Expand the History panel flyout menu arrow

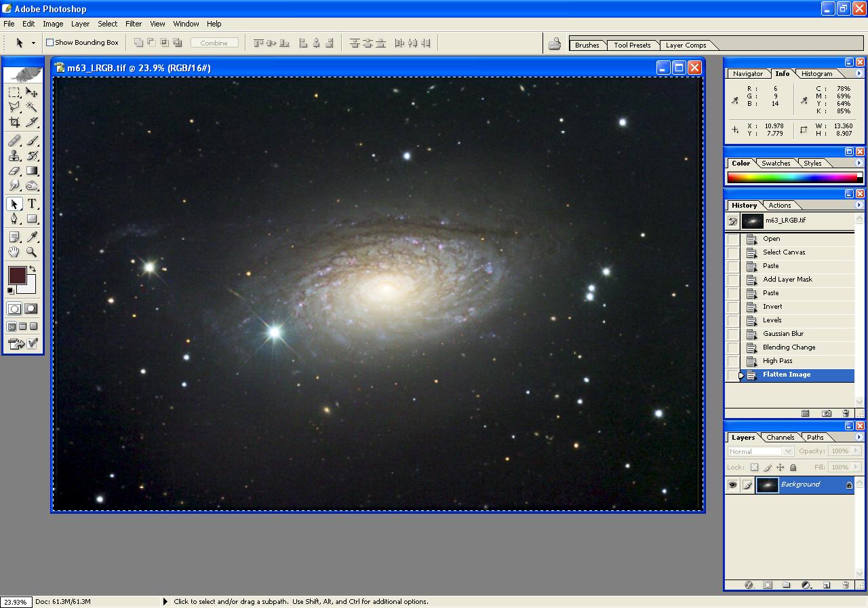[859, 205]
